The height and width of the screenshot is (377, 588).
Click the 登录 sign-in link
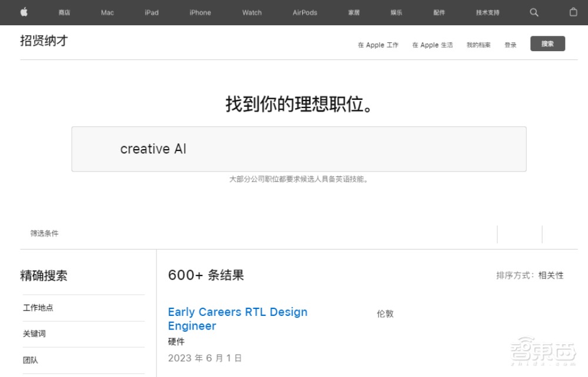[x=510, y=45]
